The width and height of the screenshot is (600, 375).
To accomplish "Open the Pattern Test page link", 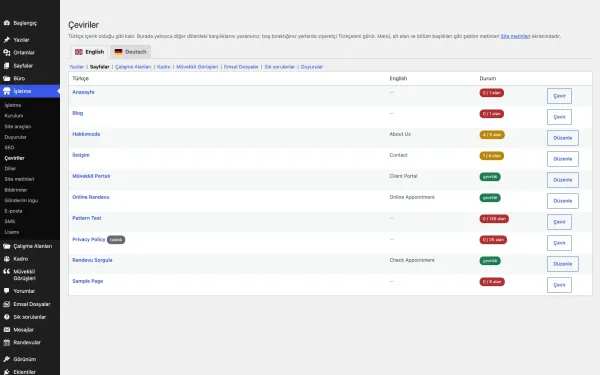I will pyautogui.click(x=87, y=218).
